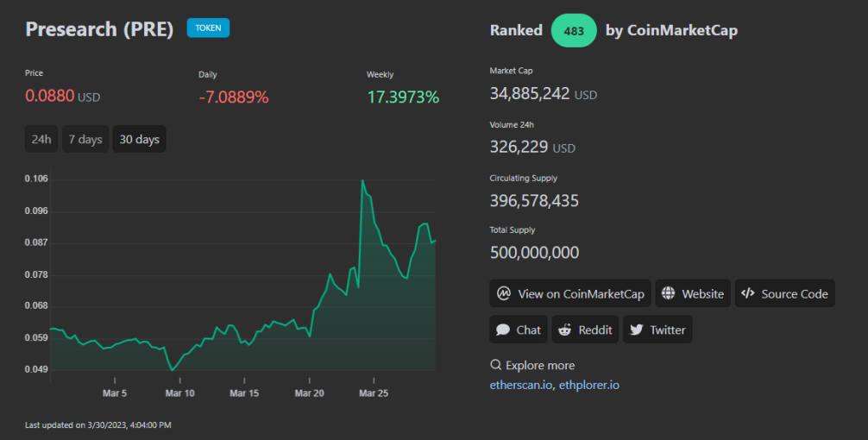Click the Total Supply label

(512, 229)
